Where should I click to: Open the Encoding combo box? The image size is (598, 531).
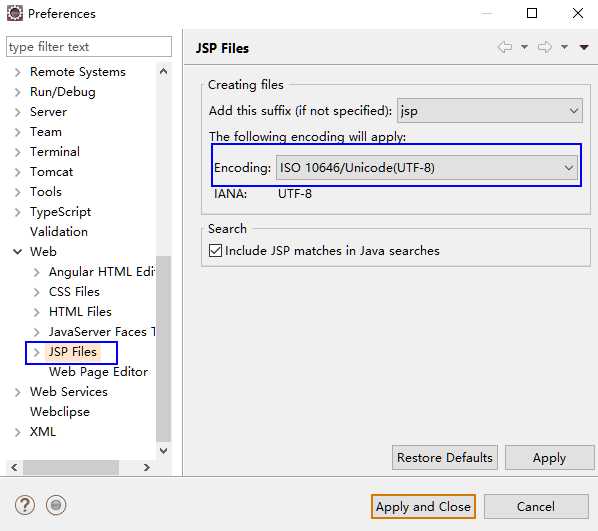427,167
